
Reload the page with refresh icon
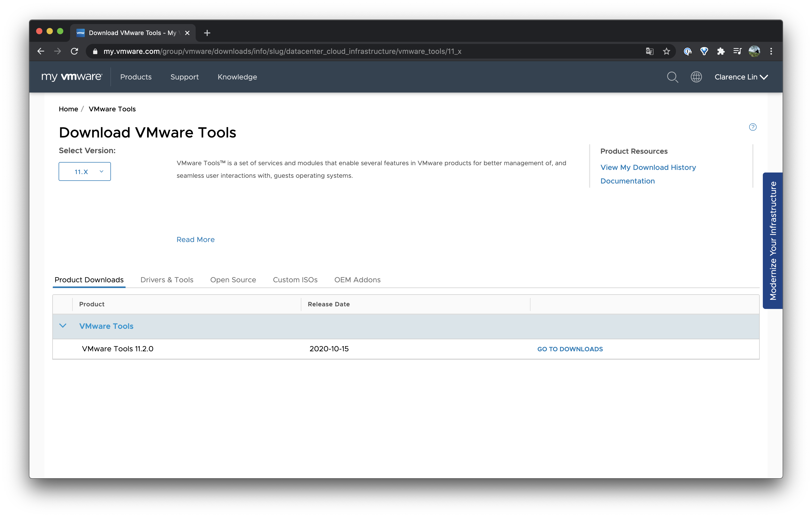[x=75, y=51]
